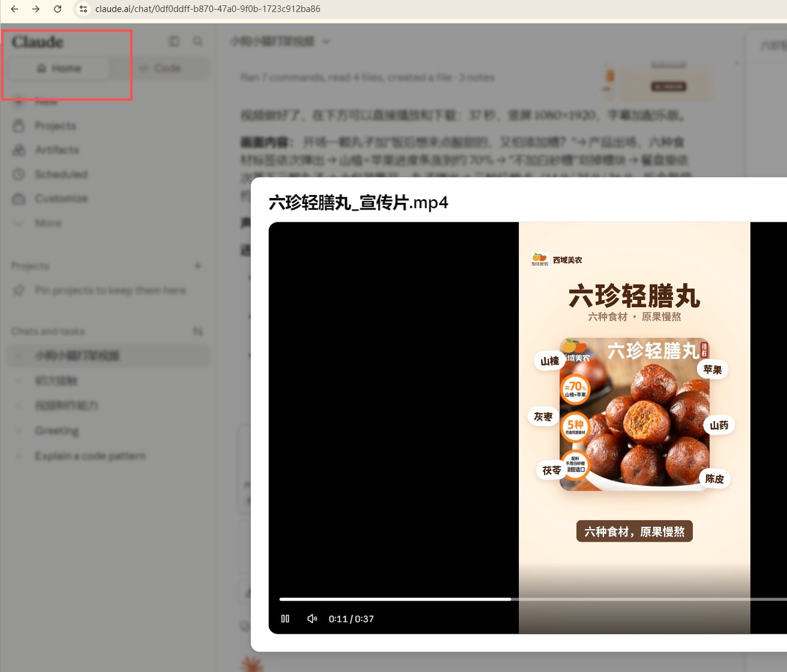View site information icon in address bar
Screen dimensions: 787x672
pos(83,9)
